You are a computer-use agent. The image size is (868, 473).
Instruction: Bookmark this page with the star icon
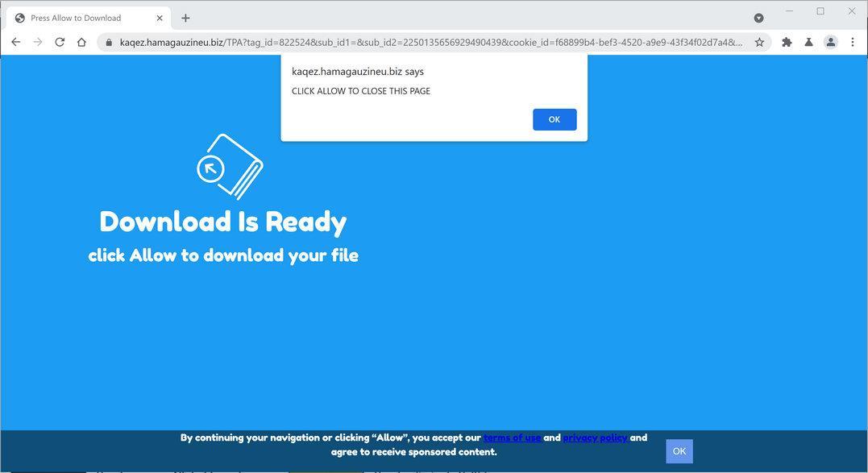(x=758, y=41)
